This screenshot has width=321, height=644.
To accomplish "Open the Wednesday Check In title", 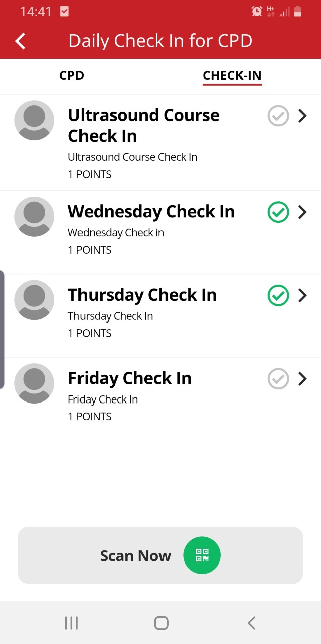I will (x=151, y=212).
